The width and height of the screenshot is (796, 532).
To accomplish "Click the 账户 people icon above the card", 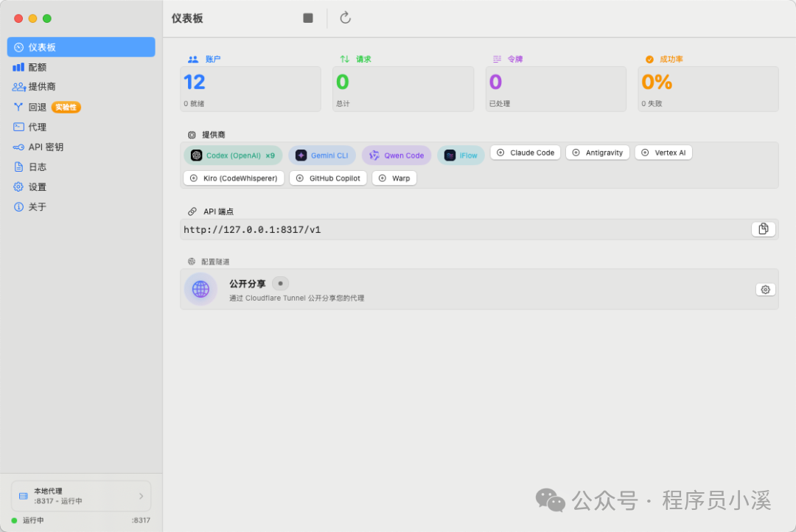I will click(x=193, y=60).
